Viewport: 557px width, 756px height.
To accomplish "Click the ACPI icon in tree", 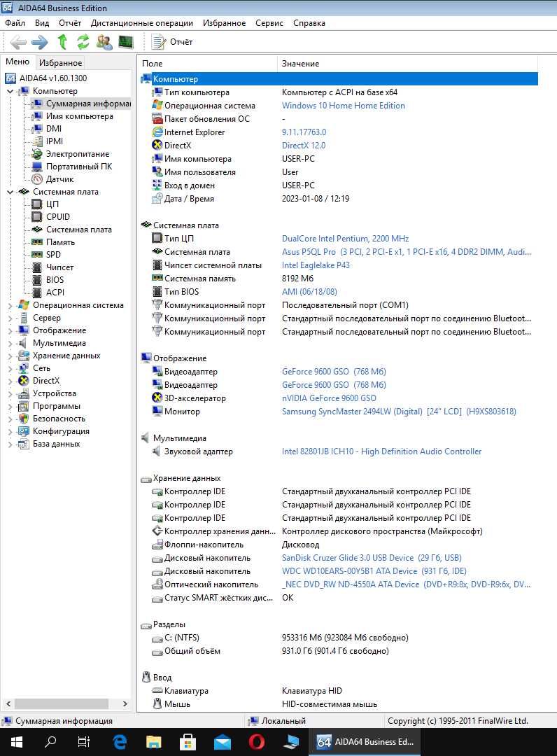I will pyautogui.click(x=37, y=292).
